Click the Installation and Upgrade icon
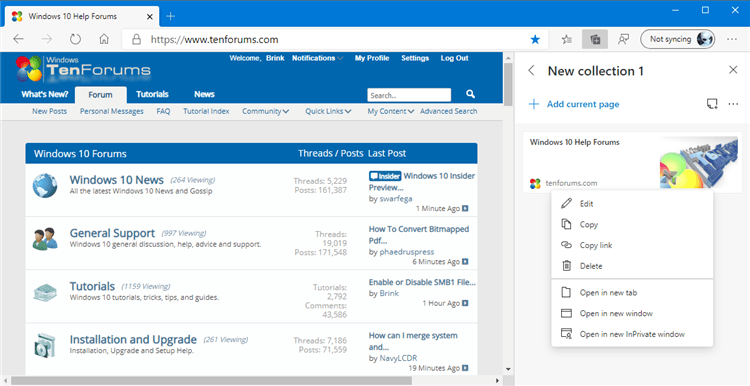 45,344
